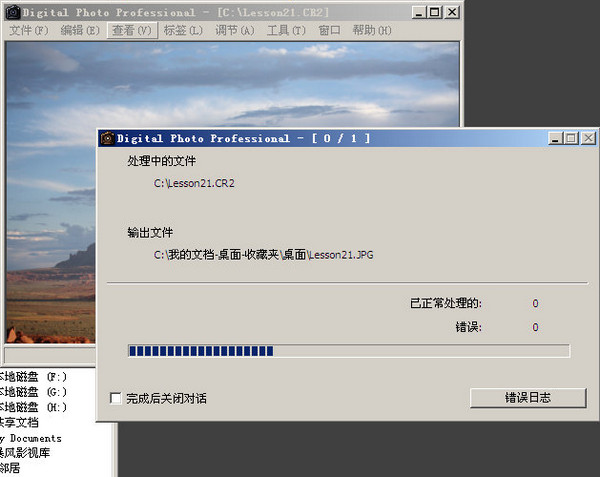Image resolution: width=600 pixels, height=477 pixels.
Task: Open the 文件(F) menu
Action: (28, 31)
